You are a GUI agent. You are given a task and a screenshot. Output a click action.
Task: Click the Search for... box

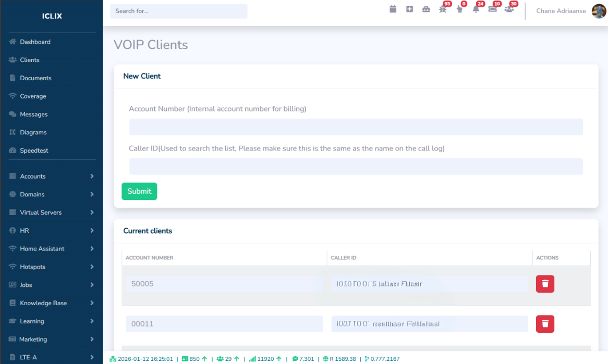[178, 11]
